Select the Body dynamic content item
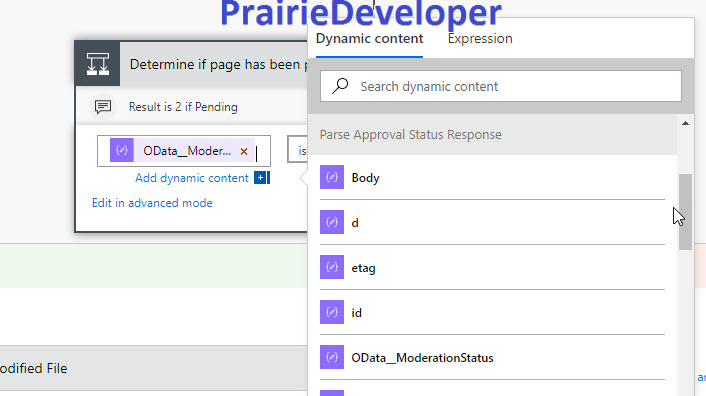Screen dimensions: 706x396 pos(492,178)
